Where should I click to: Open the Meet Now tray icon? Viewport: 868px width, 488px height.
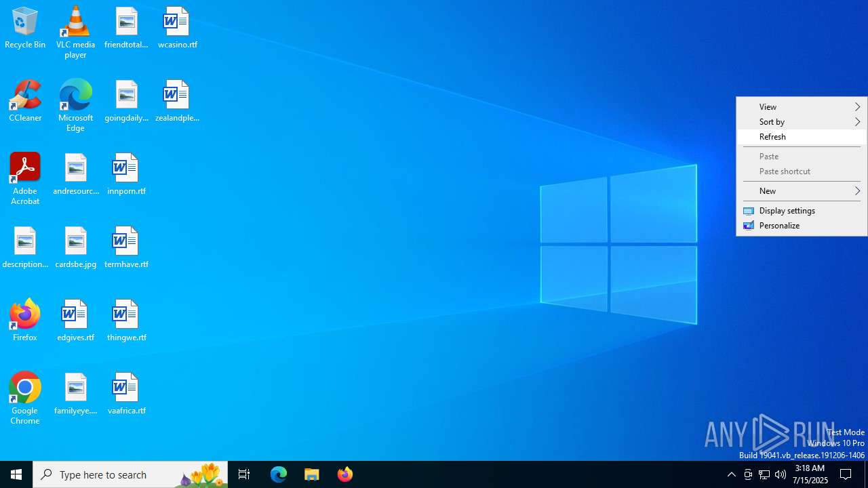tap(748, 474)
